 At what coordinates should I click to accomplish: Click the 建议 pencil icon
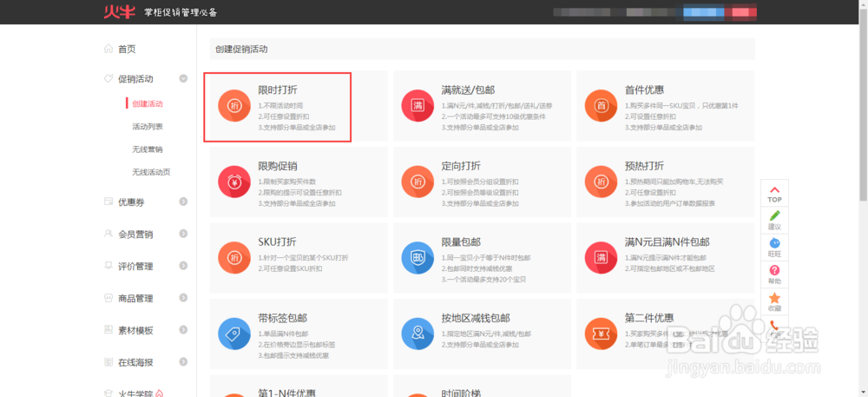coord(774,215)
